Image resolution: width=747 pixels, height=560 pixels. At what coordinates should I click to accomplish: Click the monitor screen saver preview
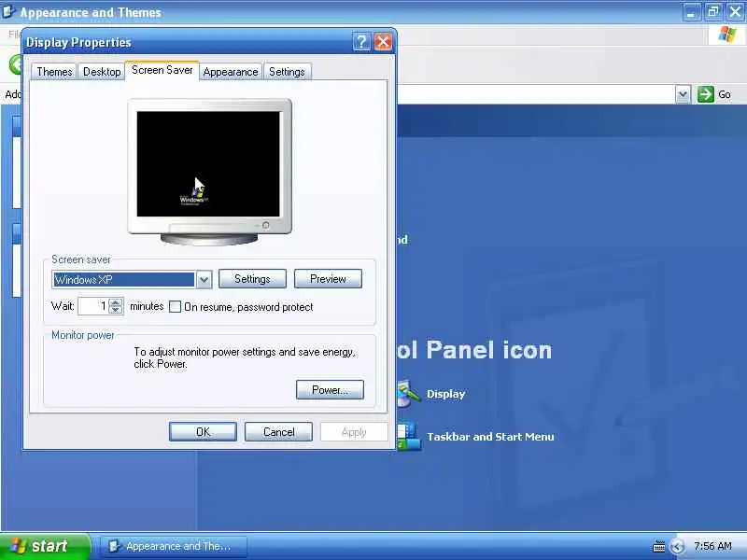pos(208,164)
